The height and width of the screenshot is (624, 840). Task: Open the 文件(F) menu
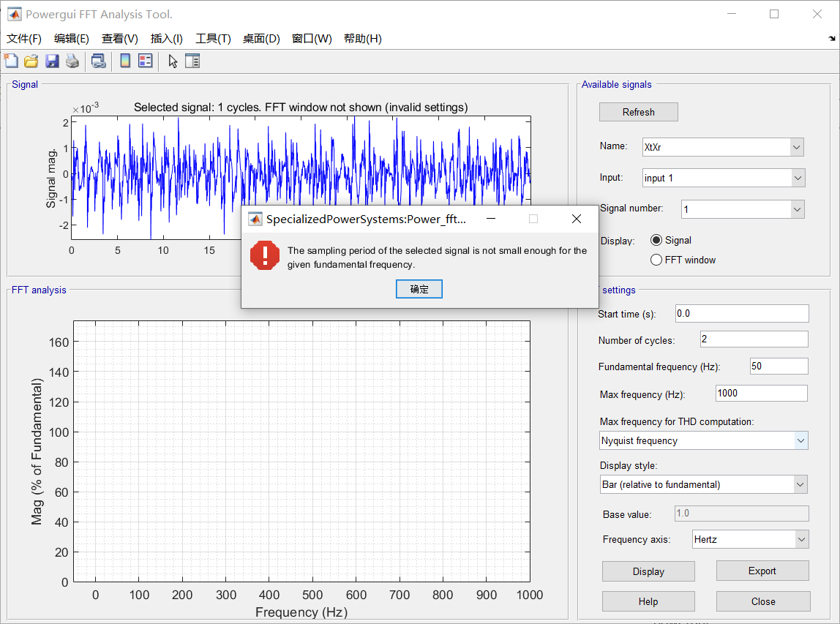click(24, 39)
